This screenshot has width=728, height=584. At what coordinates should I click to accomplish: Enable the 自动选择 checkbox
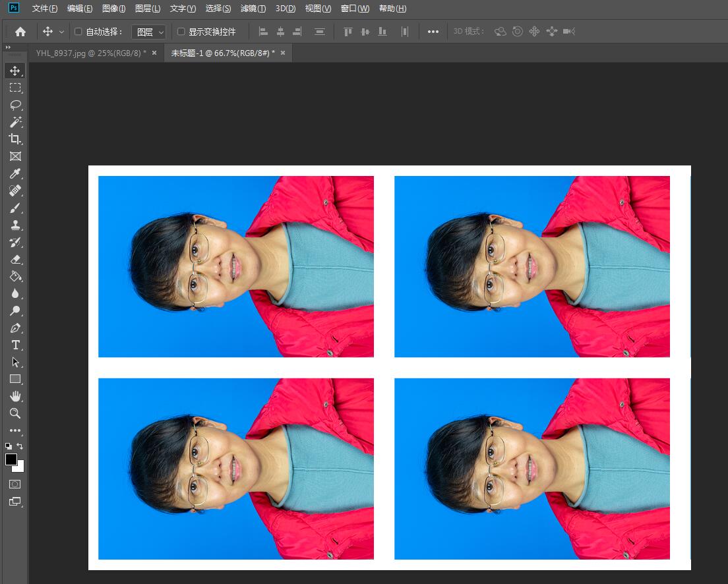(78, 32)
